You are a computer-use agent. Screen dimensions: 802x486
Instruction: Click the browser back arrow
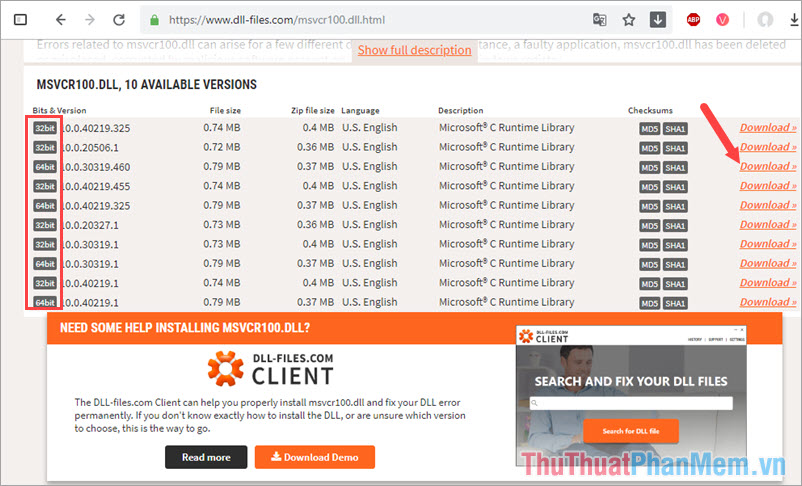point(61,20)
